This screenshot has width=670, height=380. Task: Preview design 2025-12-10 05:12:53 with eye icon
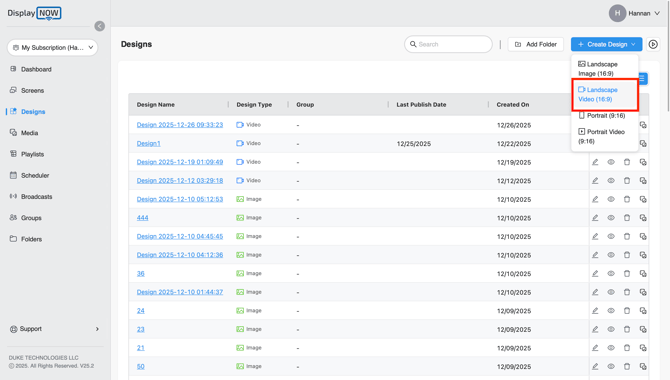[x=611, y=199]
